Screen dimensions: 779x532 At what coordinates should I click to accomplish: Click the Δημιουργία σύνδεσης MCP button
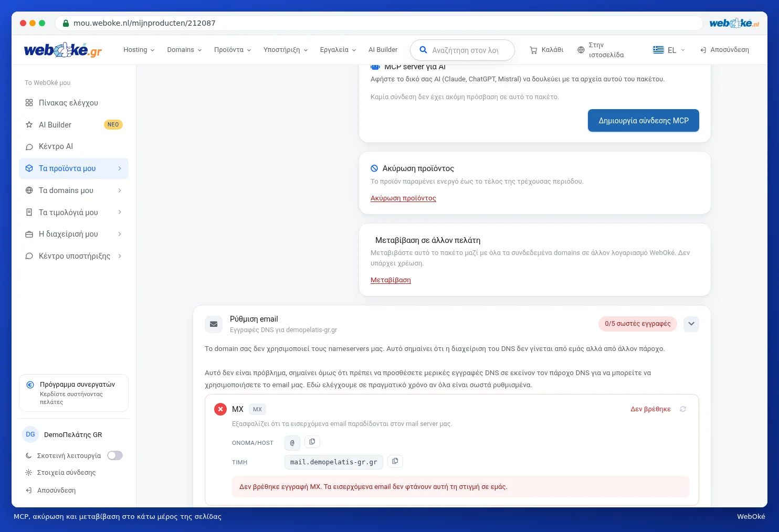[x=644, y=121]
